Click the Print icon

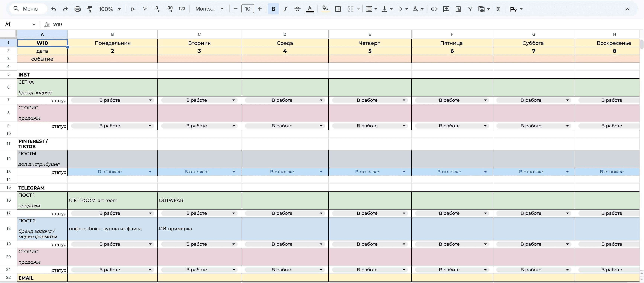pos(78,9)
